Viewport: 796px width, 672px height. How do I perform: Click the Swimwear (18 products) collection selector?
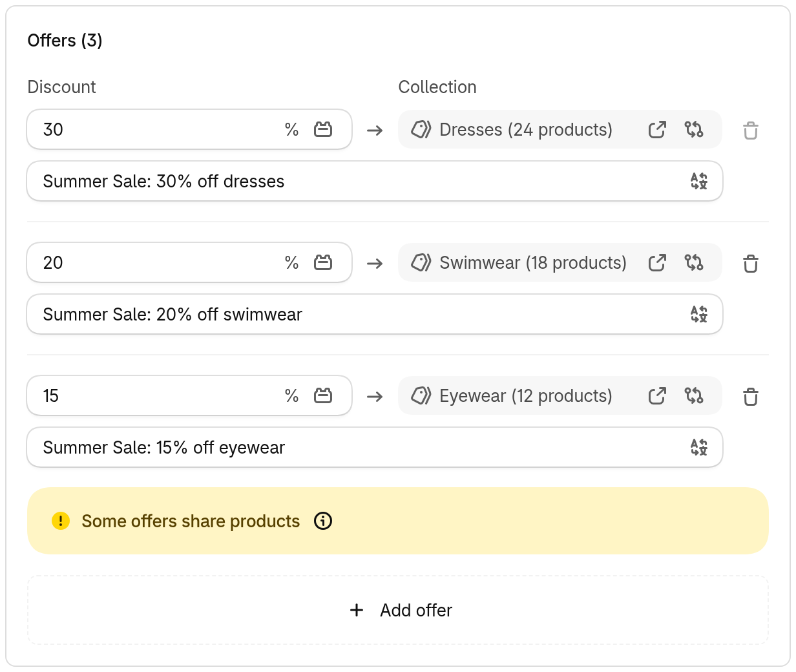click(560, 263)
